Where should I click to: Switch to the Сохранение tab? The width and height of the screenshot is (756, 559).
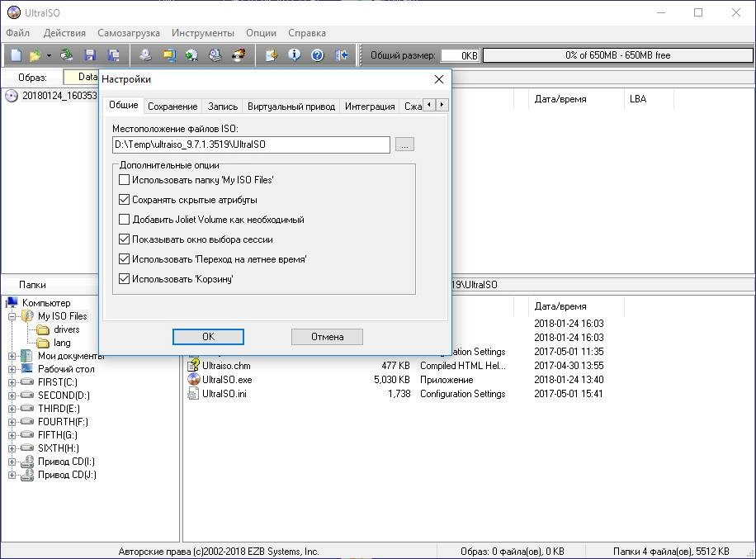pyautogui.click(x=172, y=107)
